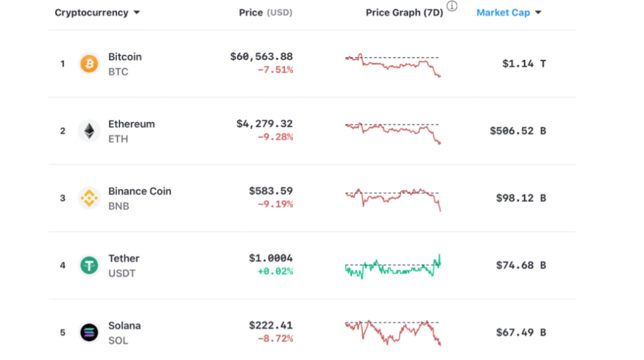Click the green Tether logo icon

coord(89,266)
